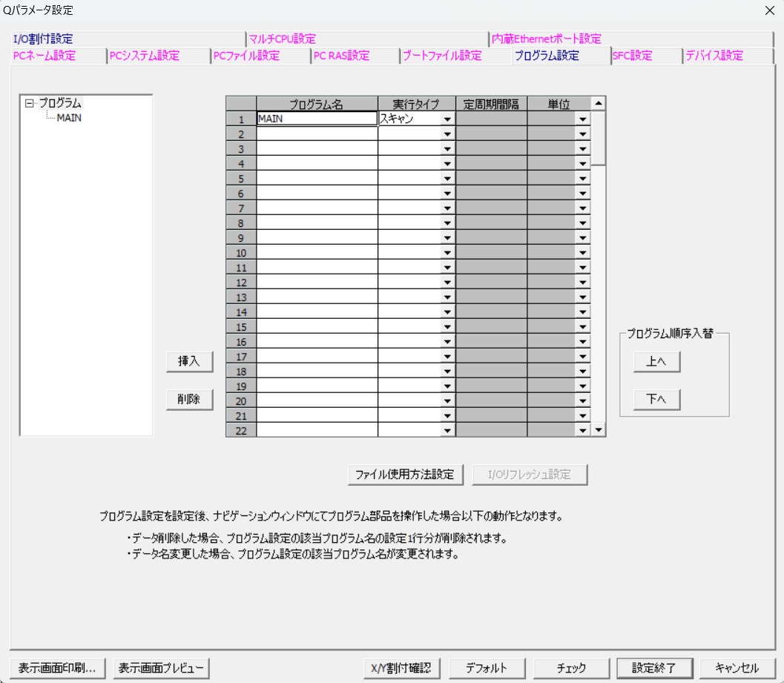Click the table's vertical scrollbar thumb
Viewport: 784px width, 683px height.
[599, 138]
